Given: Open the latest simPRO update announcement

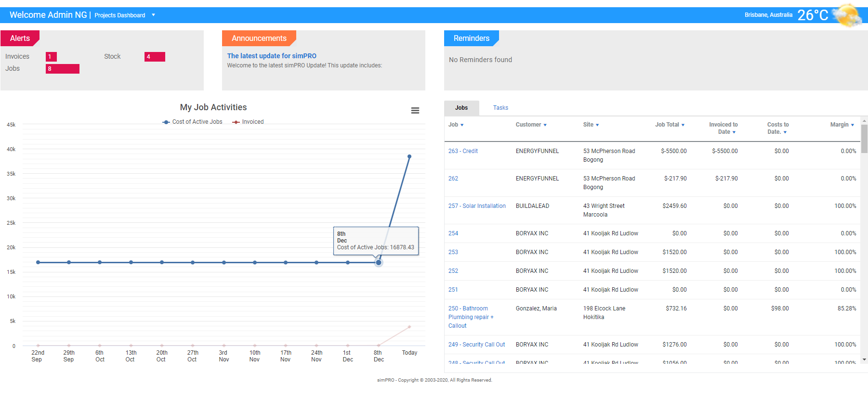Looking at the screenshot, I should 272,56.
